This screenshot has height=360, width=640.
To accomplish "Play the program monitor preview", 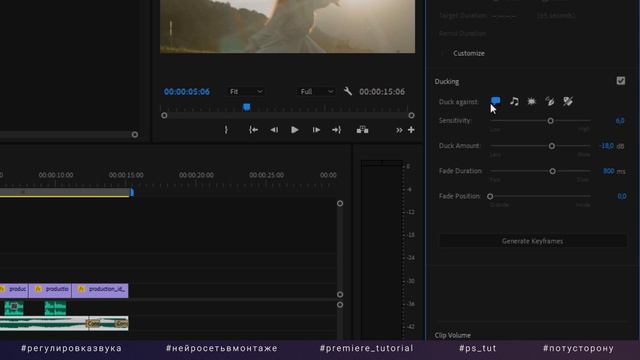I will 295,130.
